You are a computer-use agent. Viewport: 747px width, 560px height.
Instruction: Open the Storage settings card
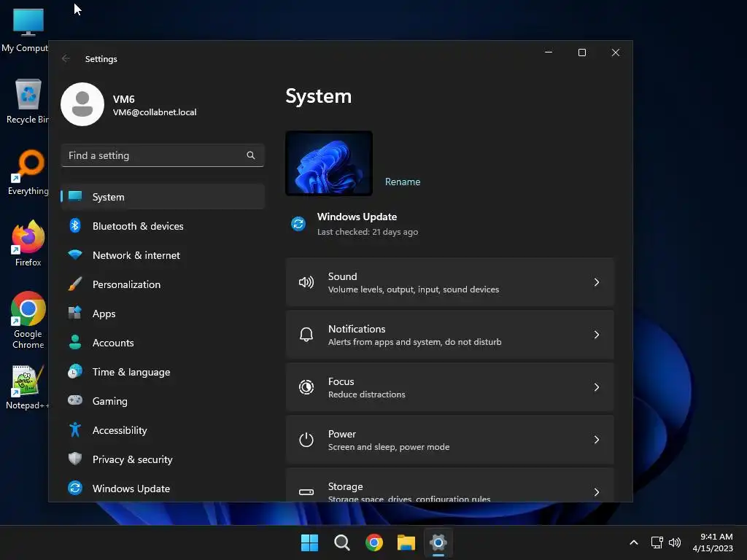(x=449, y=485)
